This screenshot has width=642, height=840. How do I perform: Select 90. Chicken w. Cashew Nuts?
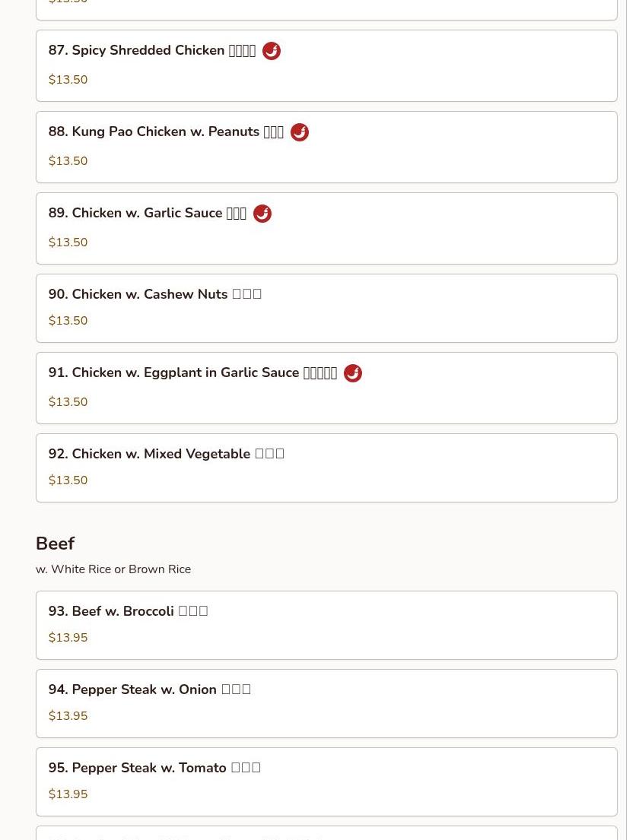[326, 309]
